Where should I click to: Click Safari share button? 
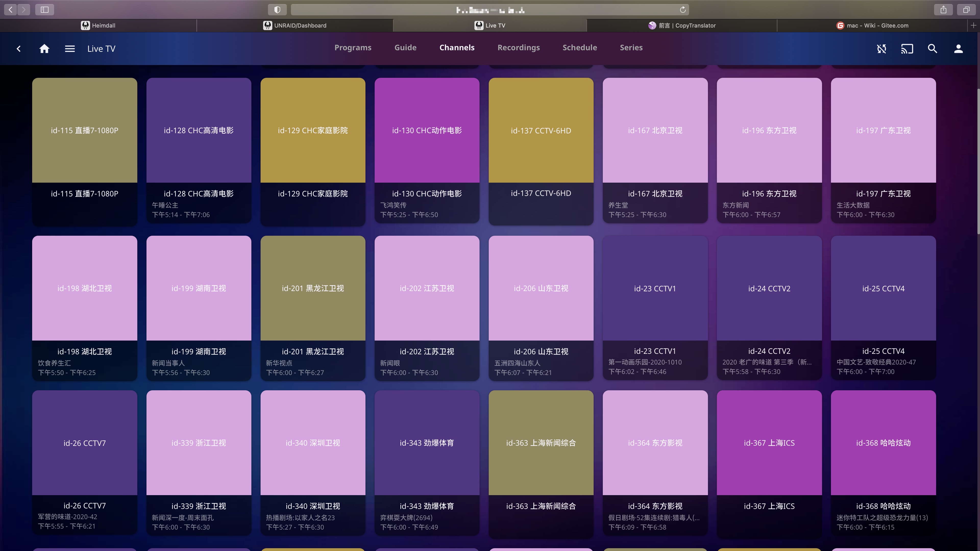pos(944,9)
